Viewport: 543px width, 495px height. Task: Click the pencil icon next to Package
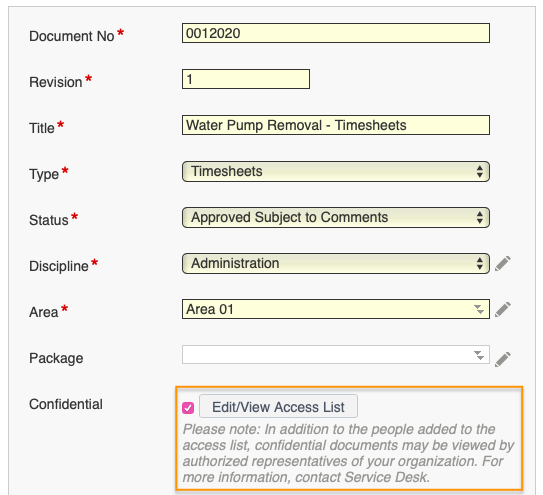[502, 359]
